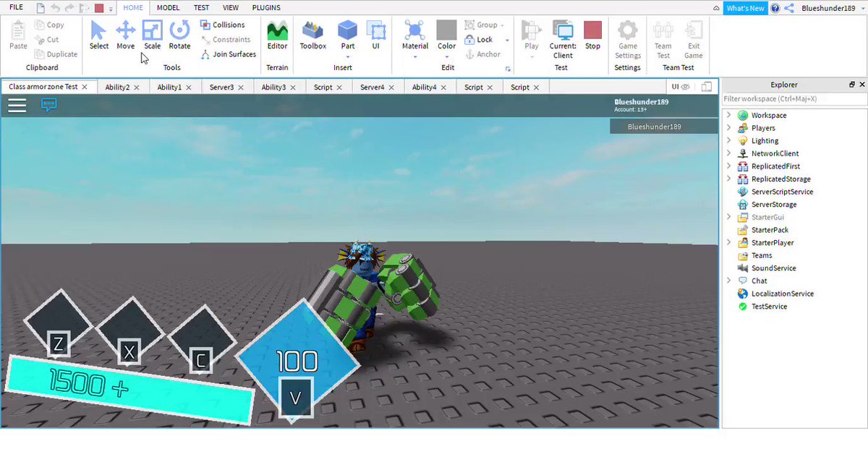This screenshot has width=868, height=449.
Task: Select Blueshunder189 in the player list
Action: (x=664, y=127)
